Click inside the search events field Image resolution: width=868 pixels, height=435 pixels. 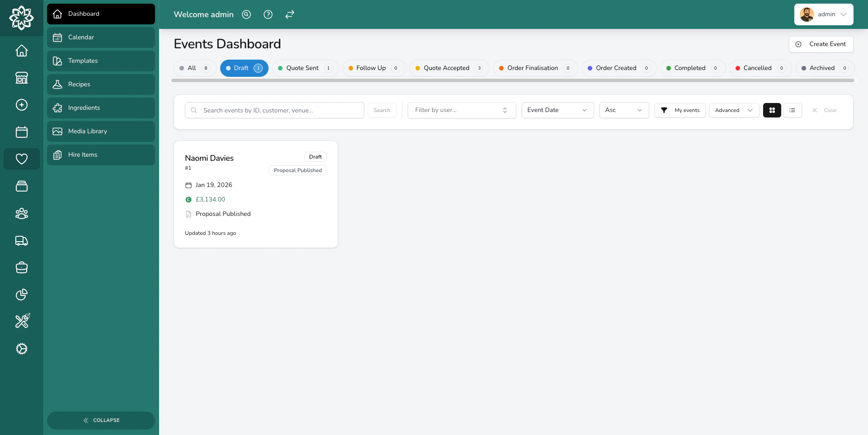(274, 110)
